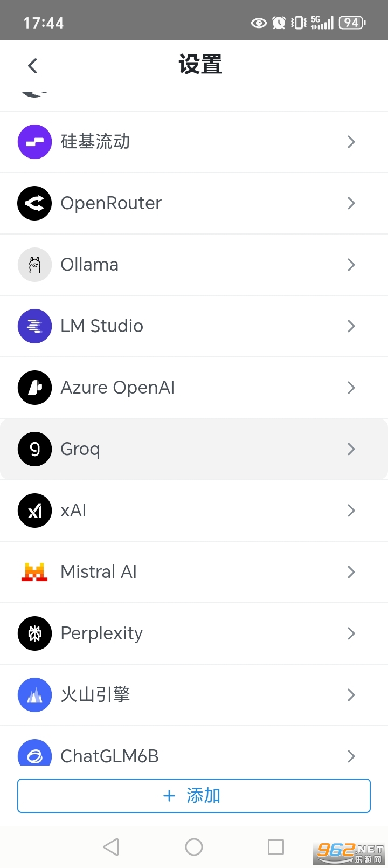The width and height of the screenshot is (388, 868).
Task: Tap the Azure OpenAI logo icon
Action: 34,388
